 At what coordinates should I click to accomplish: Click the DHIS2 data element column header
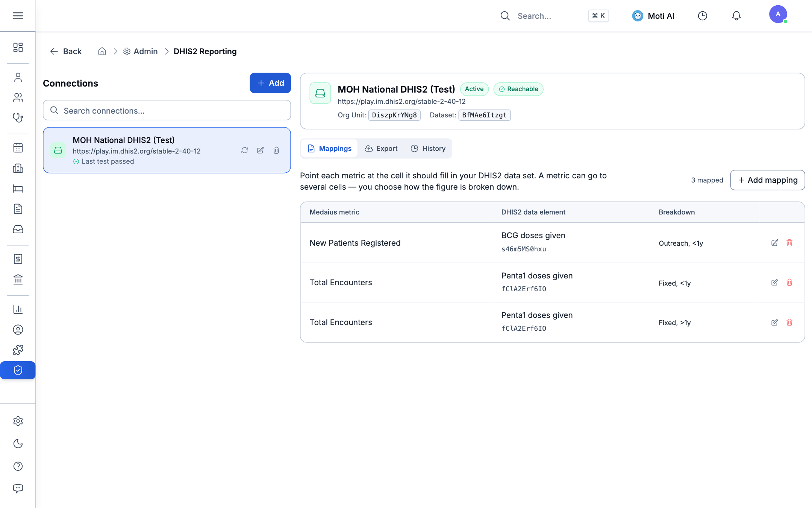tap(533, 212)
